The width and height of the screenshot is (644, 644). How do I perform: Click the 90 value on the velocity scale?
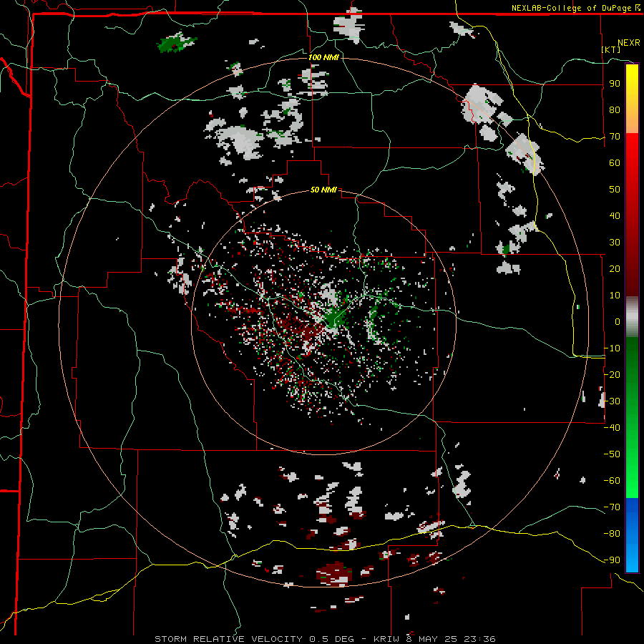[615, 84]
